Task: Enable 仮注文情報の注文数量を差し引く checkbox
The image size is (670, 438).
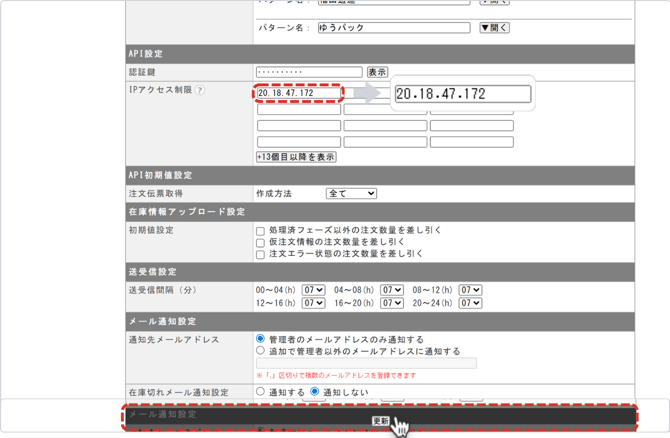Action: coord(261,243)
